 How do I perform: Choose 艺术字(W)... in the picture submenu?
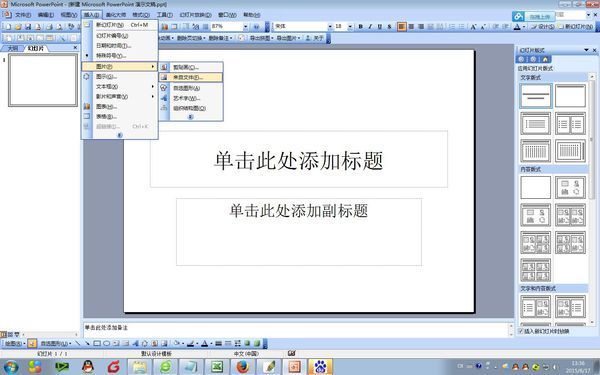coord(191,98)
